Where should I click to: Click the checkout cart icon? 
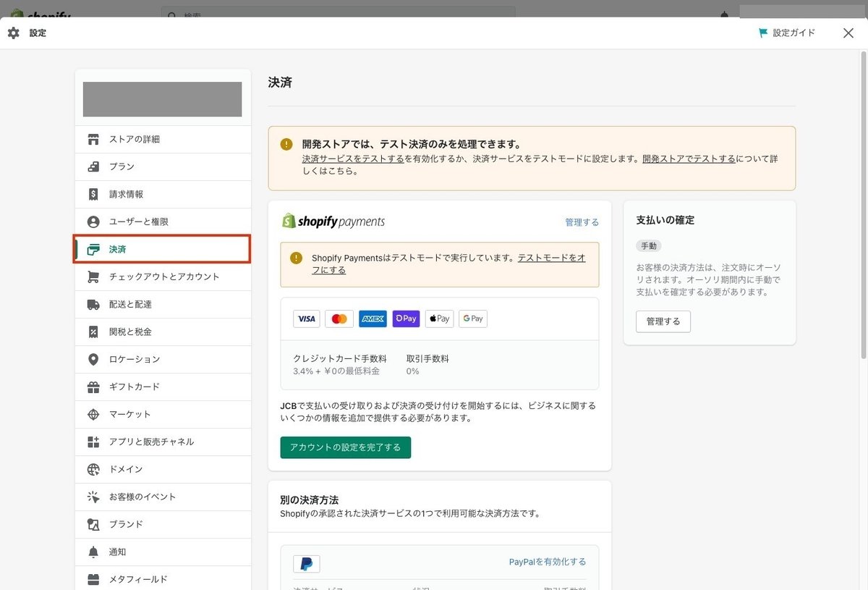tap(93, 277)
